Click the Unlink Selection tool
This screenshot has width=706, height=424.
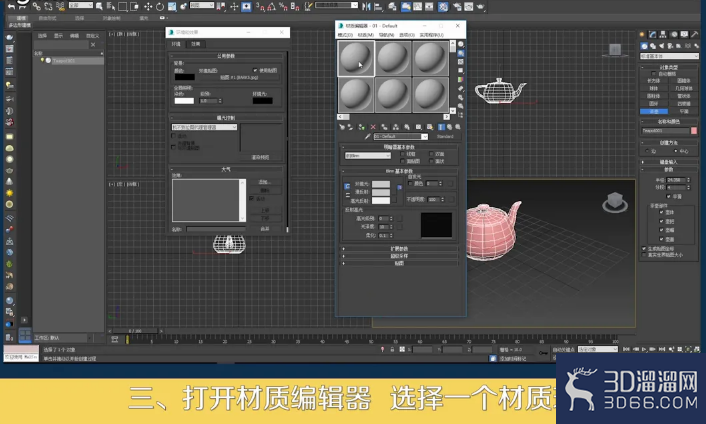pyautogui.click(x=48, y=7)
